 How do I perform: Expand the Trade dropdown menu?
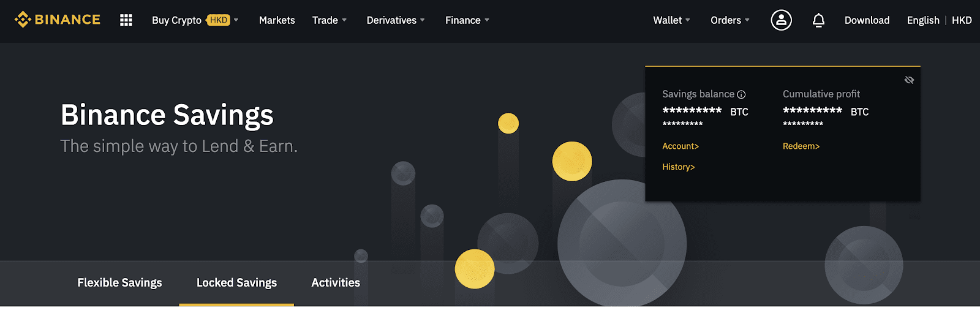coord(330,20)
